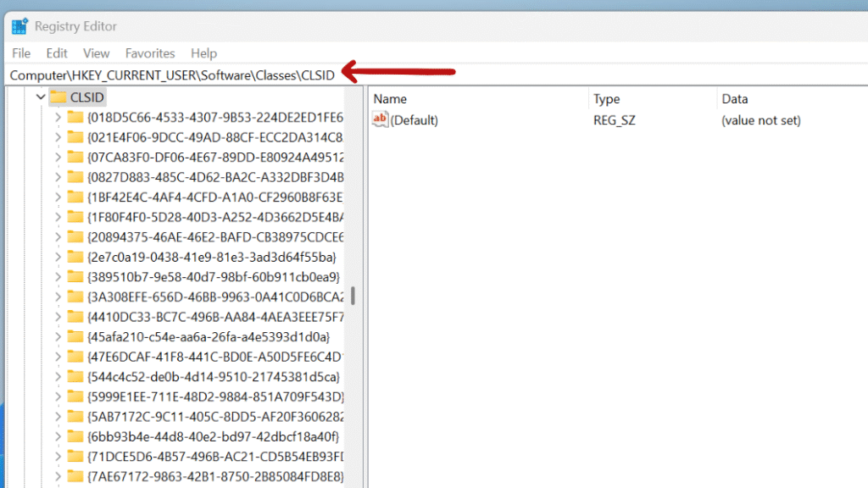Click folder icon of {0827D883-485C key
The height and width of the screenshot is (488, 868).
point(75,176)
